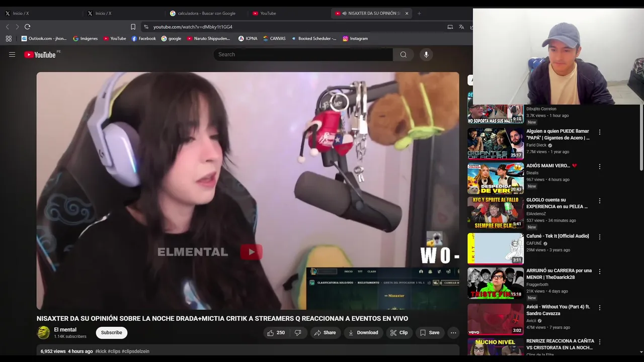Switch to the second Inicio / X tab
The height and width of the screenshot is (362, 644).
[x=123, y=14]
